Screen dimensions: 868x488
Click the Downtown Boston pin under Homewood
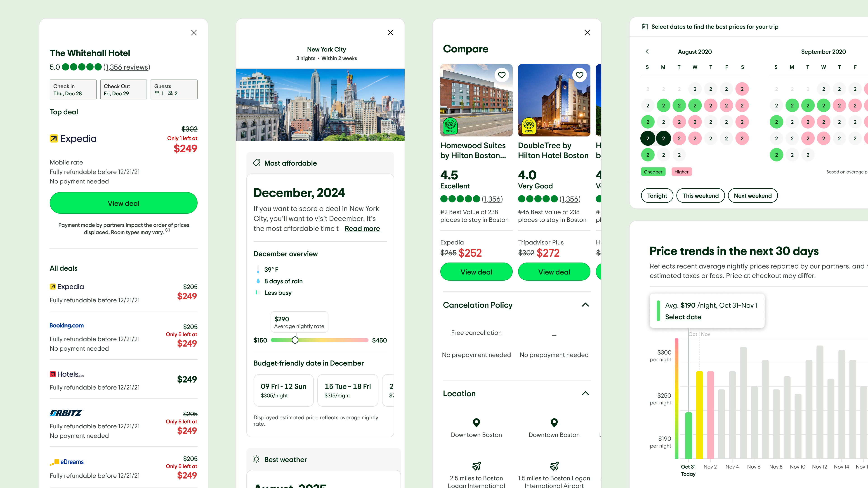(x=476, y=422)
